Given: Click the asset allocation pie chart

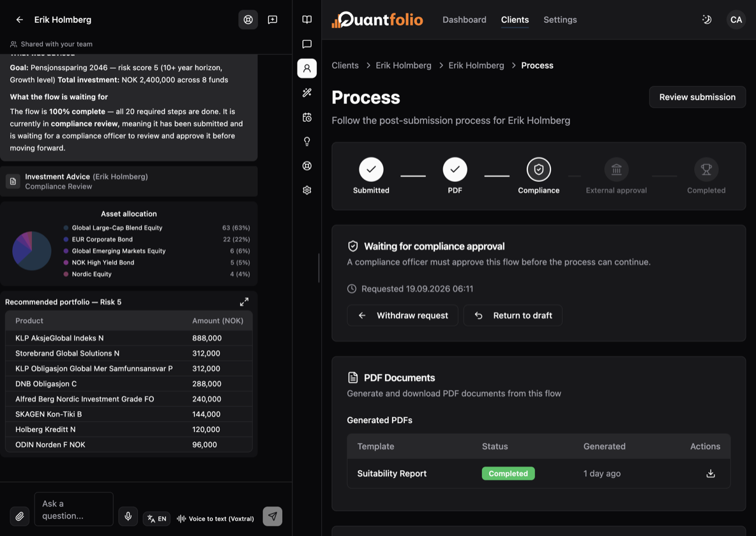Looking at the screenshot, I should tap(32, 251).
